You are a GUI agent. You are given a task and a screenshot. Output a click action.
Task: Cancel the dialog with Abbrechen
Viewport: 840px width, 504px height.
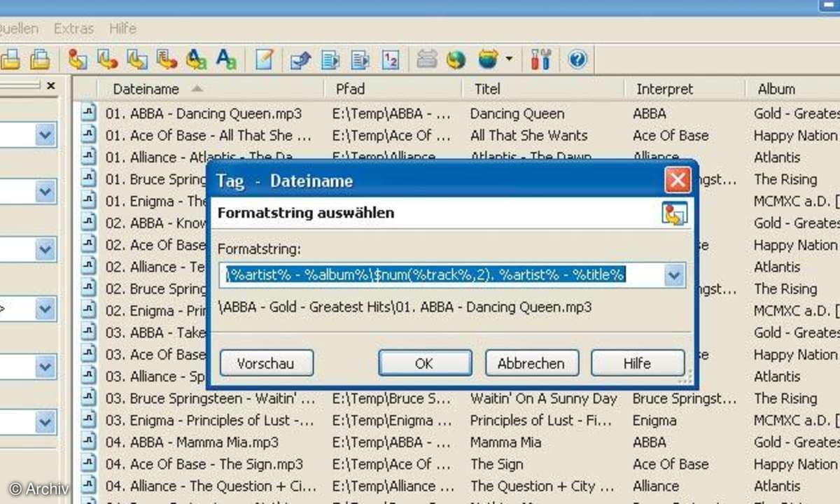tap(531, 363)
